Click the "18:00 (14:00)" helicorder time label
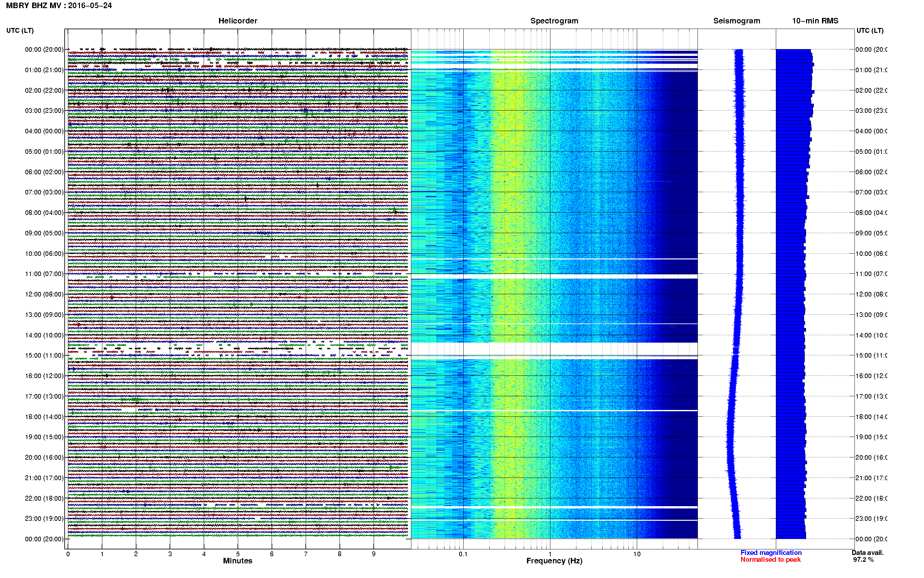 [44, 417]
